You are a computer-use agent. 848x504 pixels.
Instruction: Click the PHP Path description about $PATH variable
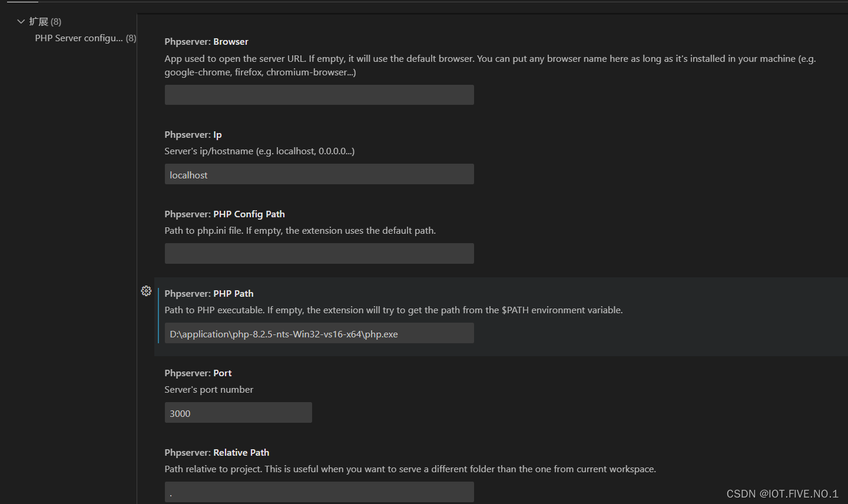tap(393, 310)
